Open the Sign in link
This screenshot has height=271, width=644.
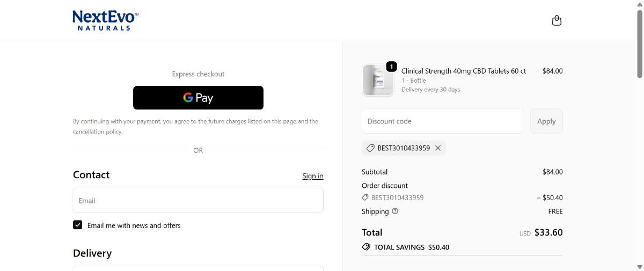tap(312, 176)
